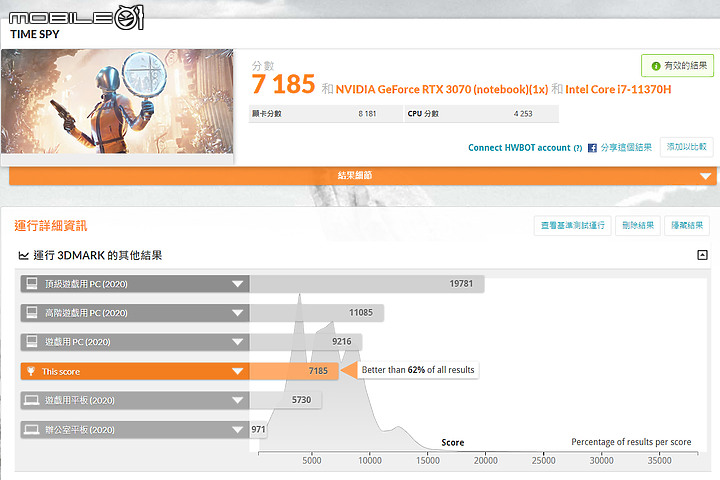Click the 35000 axis label
The image size is (720, 480).
[659, 460]
